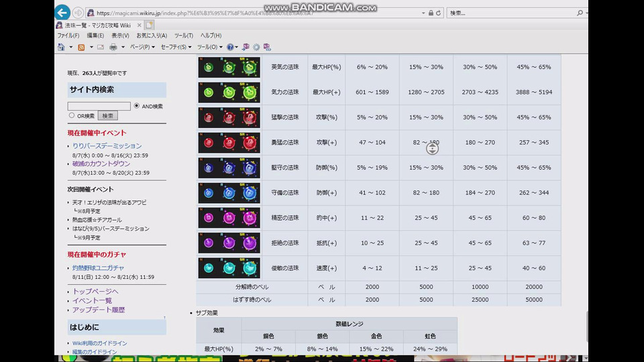Close the 法珠一覧 - マジカミ攻略 Wiki tab
This screenshot has height=362, width=644.
140,25
